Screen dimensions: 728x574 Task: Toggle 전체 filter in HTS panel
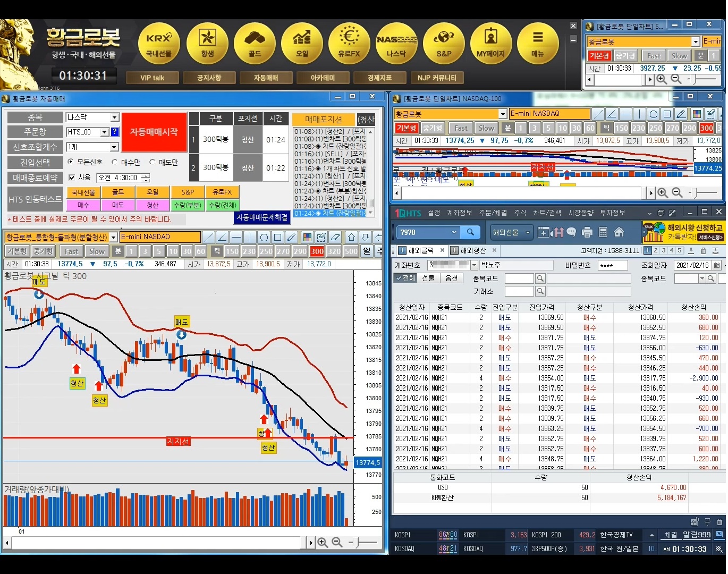[405, 278]
